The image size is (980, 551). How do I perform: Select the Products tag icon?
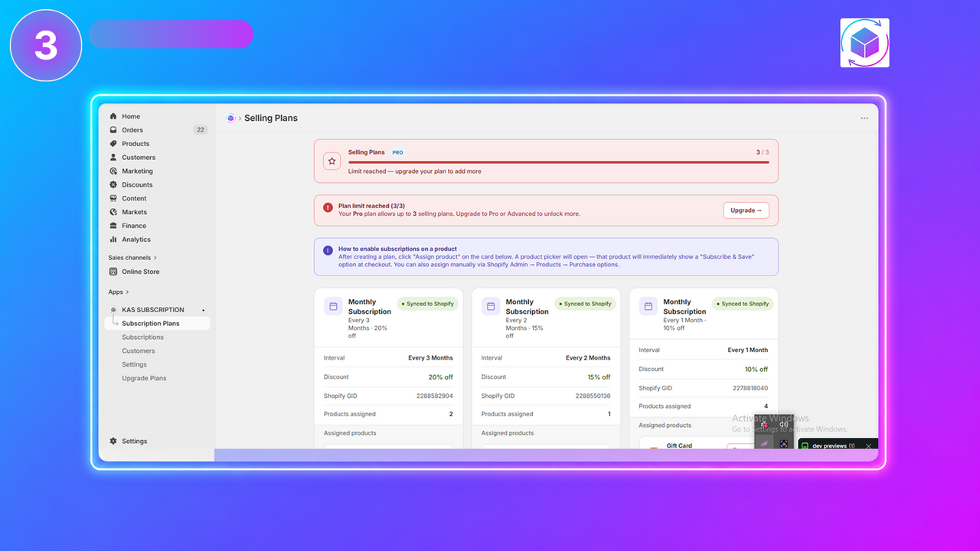[x=113, y=144]
